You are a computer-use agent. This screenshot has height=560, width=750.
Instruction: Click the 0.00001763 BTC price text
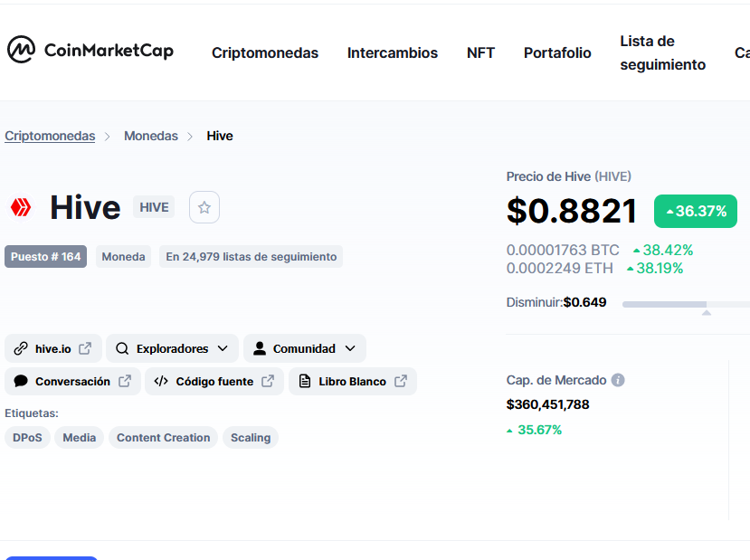[x=563, y=250]
